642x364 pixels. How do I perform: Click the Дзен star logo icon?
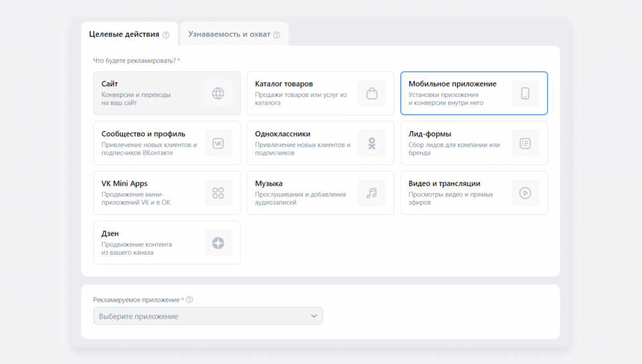pyautogui.click(x=218, y=243)
